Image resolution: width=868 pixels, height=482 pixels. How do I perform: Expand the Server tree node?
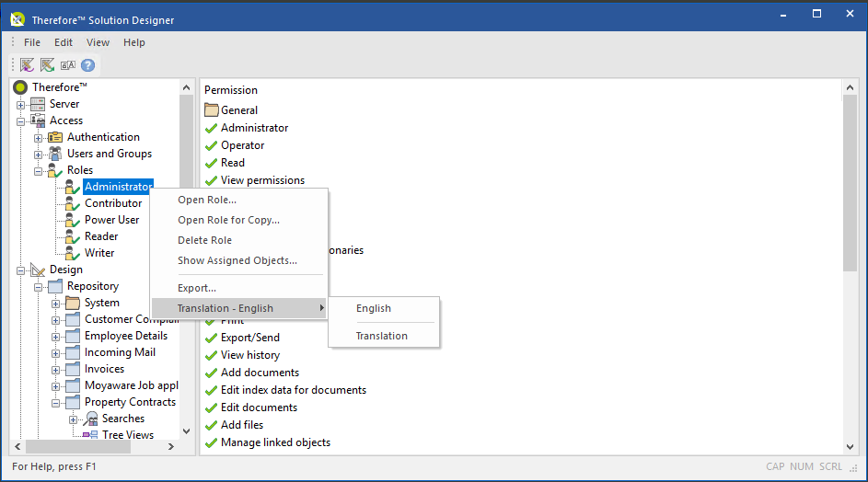(x=20, y=105)
